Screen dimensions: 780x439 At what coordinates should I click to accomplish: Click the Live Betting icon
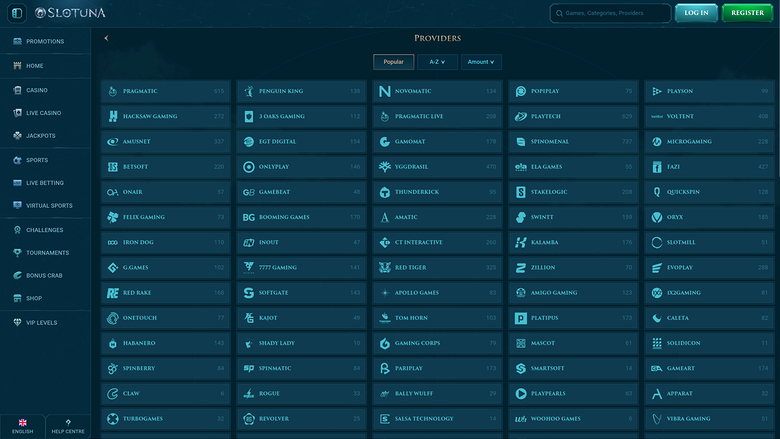(17, 182)
